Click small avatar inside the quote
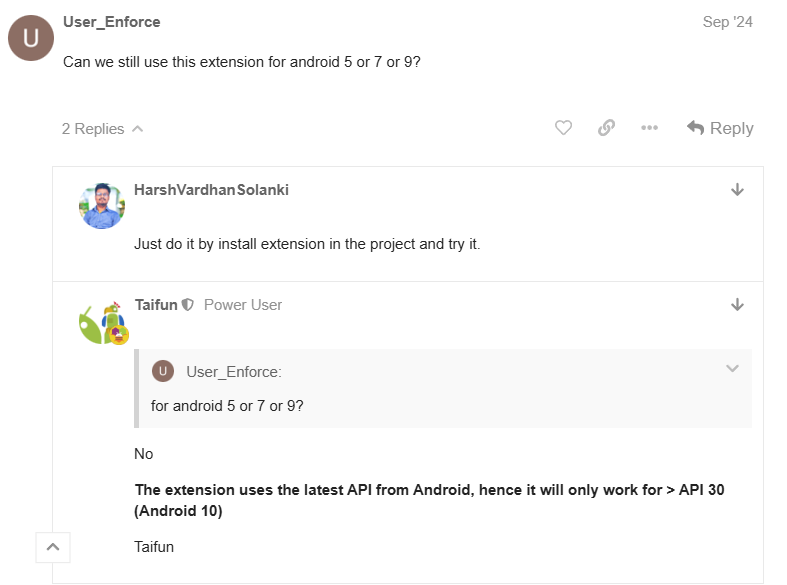The image size is (787, 585). pos(163,371)
